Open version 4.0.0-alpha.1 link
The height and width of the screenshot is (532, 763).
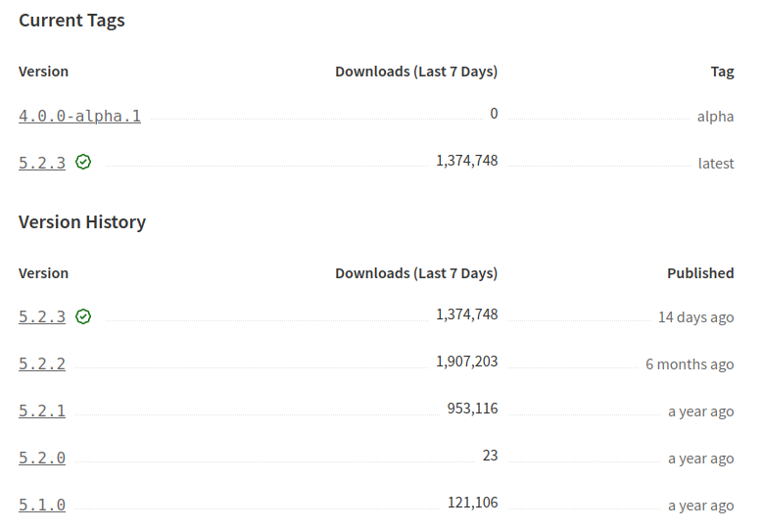(79, 116)
